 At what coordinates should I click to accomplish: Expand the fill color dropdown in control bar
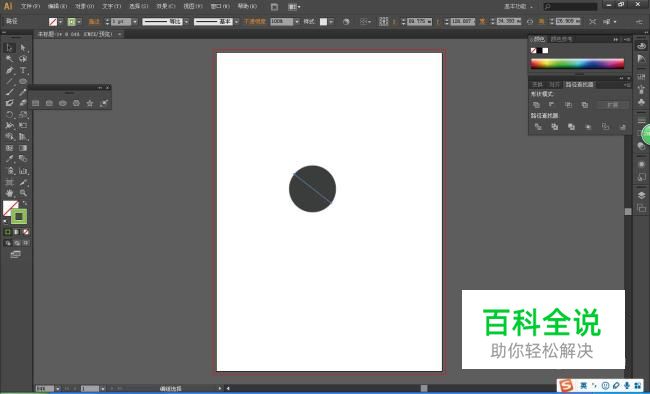point(61,22)
